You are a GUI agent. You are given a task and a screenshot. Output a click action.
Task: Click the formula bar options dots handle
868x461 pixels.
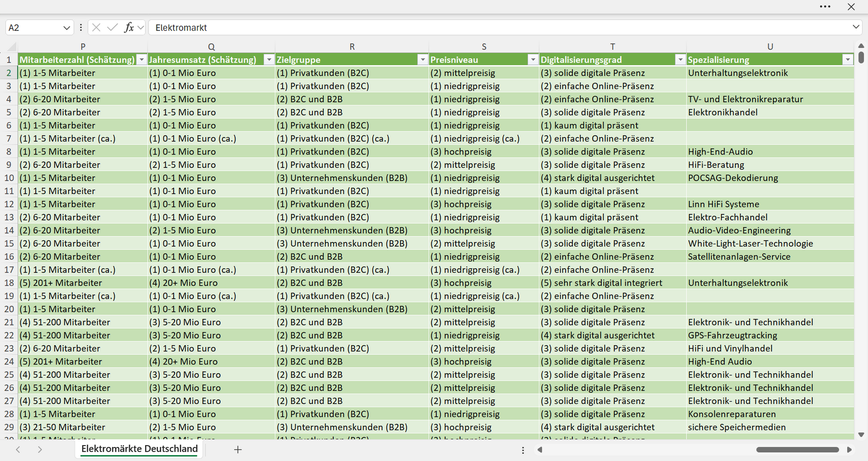pyautogui.click(x=81, y=28)
